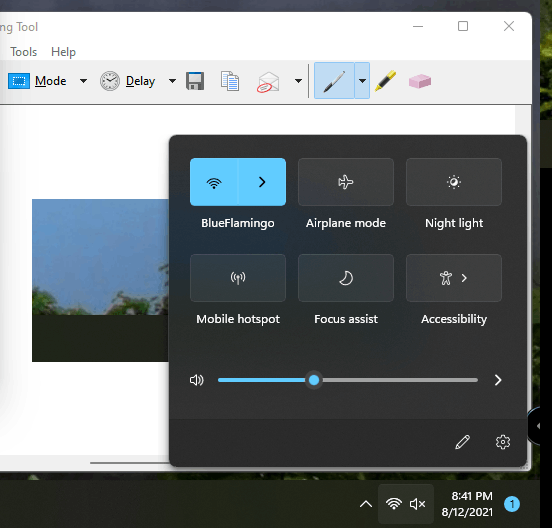This screenshot has width=552, height=528.
Task: Click the Copy icon in toolbar
Action: click(230, 81)
